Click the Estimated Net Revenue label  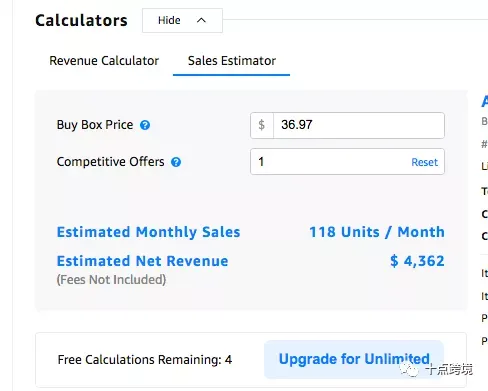142,261
